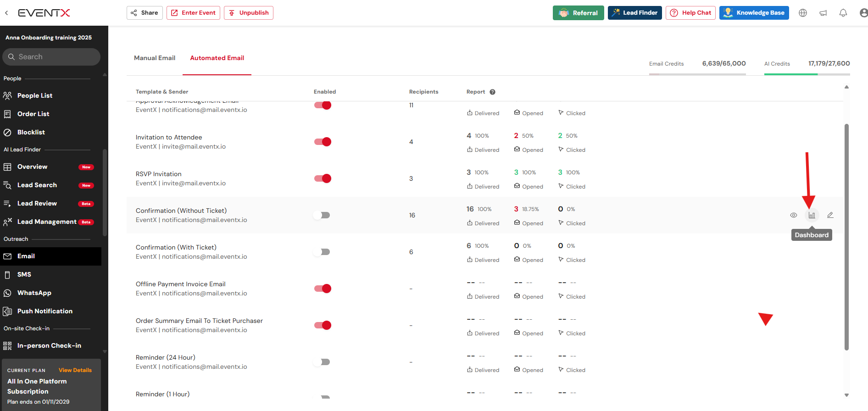Open View Details for current plan
Image resolution: width=868 pixels, height=411 pixels.
[x=75, y=370]
